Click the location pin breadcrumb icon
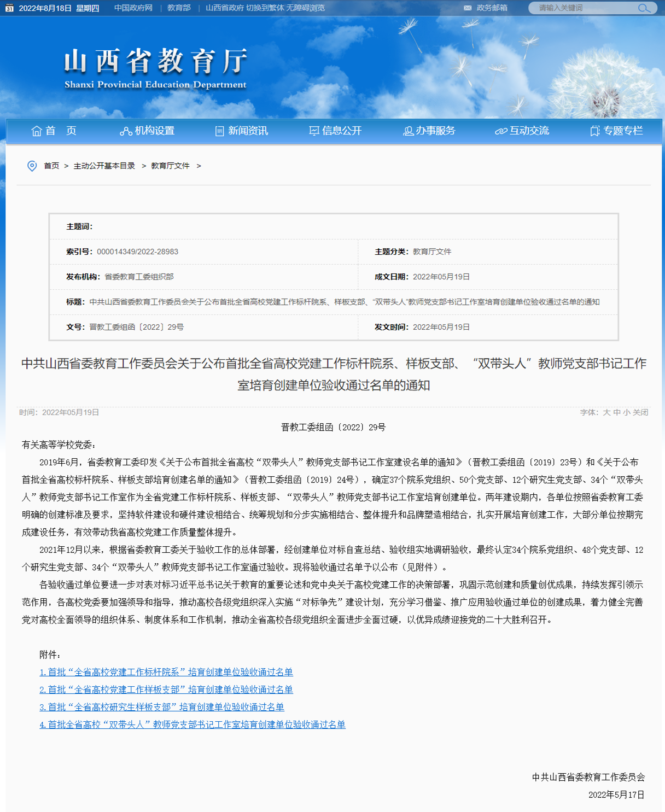665x812 pixels. tap(32, 166)
